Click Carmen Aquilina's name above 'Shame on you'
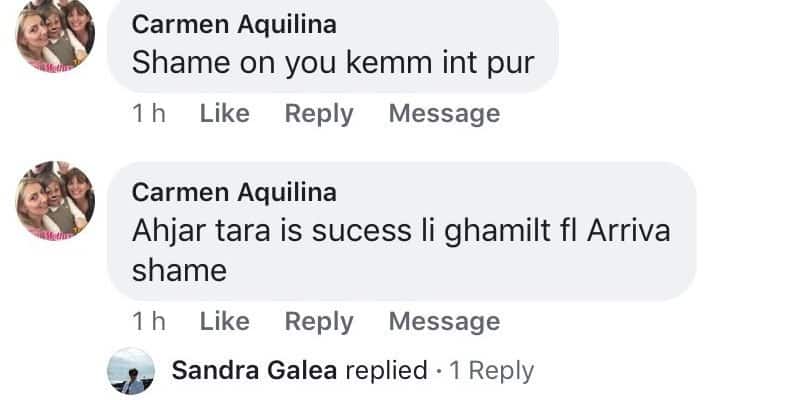Image resolution: width=803 pixels, height=400 pixels. coord(234,24)
